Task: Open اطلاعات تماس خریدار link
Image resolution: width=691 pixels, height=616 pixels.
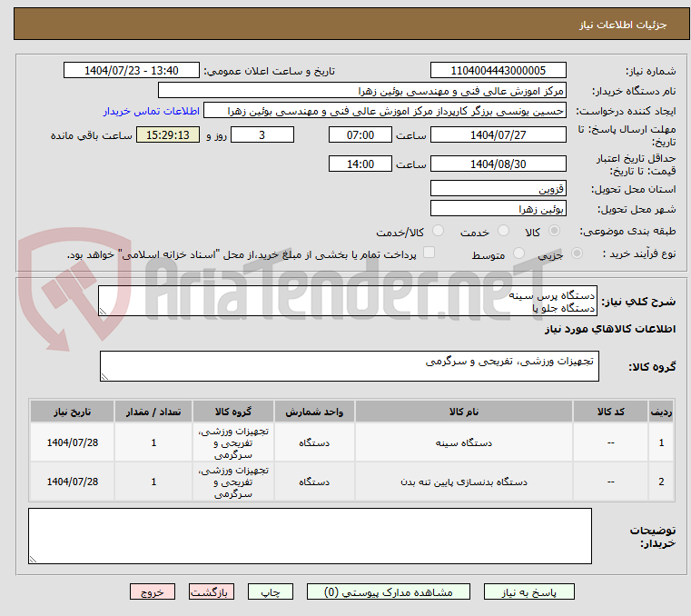Action: (152, 111)
